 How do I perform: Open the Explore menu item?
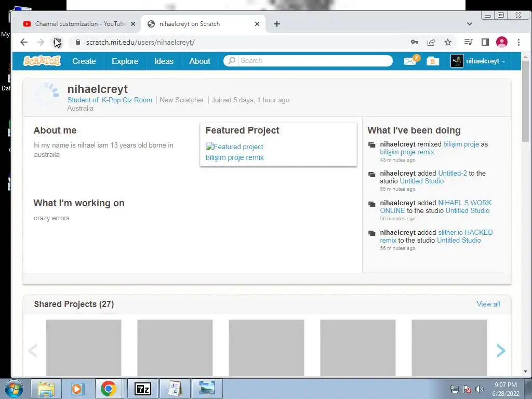[125, 61]
